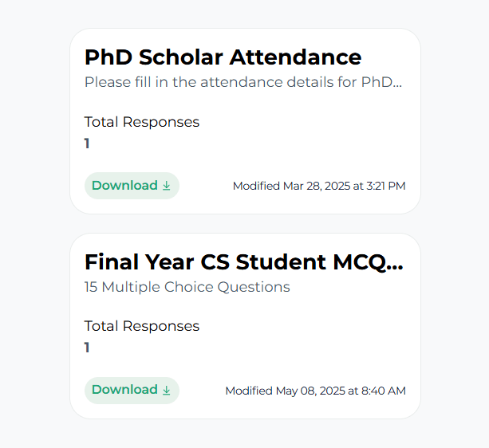This screenshot has width=489, height=448.
Task: Open the Final Year CS Student form card
Action: coord(245,326)
